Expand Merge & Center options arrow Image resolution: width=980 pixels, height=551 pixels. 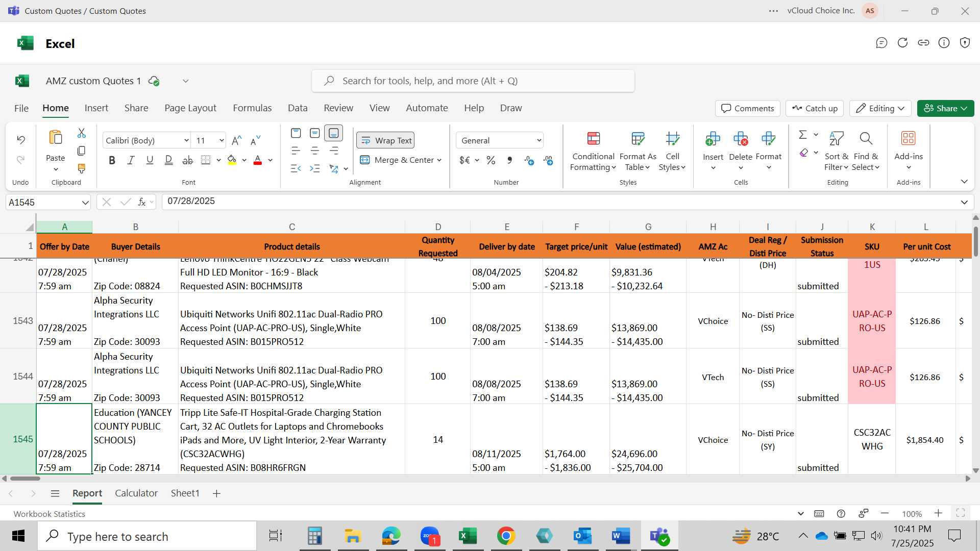tap(439, 160)
